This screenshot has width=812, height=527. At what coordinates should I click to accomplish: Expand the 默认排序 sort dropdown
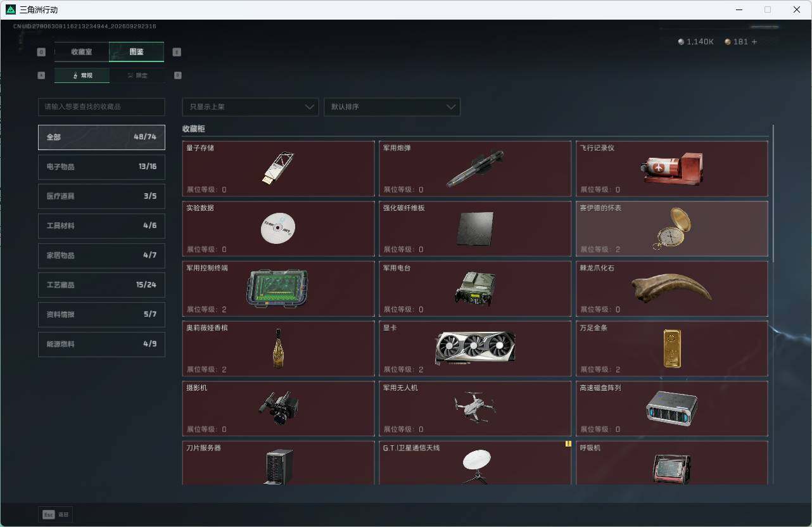pyautogui.click(x=392, y=107)
